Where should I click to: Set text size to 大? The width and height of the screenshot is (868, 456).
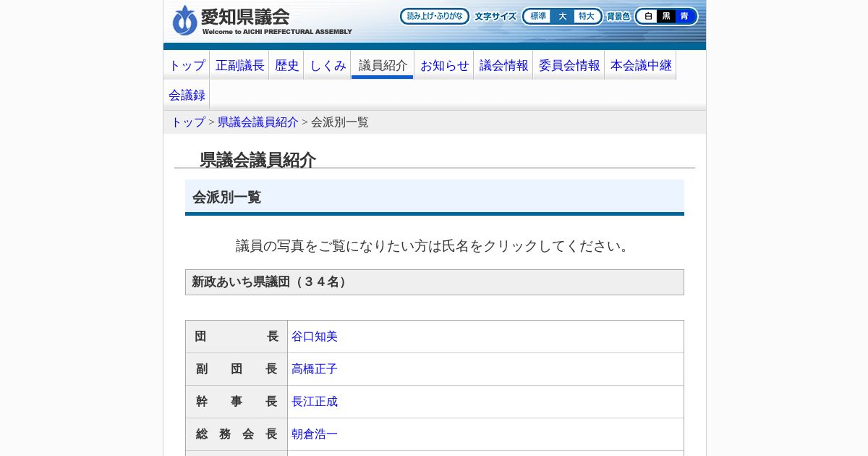pos(562,16)
